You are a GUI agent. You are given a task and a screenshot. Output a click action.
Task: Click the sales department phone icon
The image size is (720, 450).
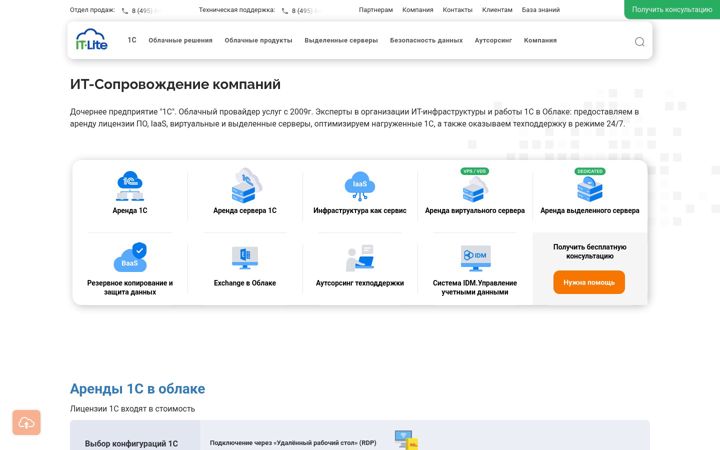(x=125, y=11)
